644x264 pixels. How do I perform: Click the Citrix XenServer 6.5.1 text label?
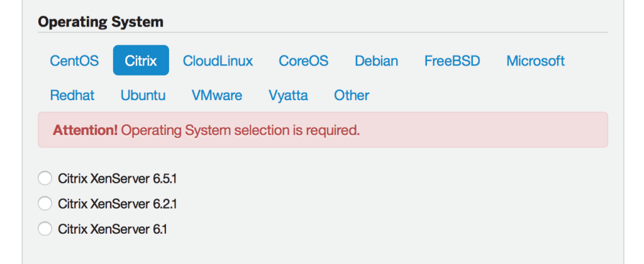[x=117, y=179]
